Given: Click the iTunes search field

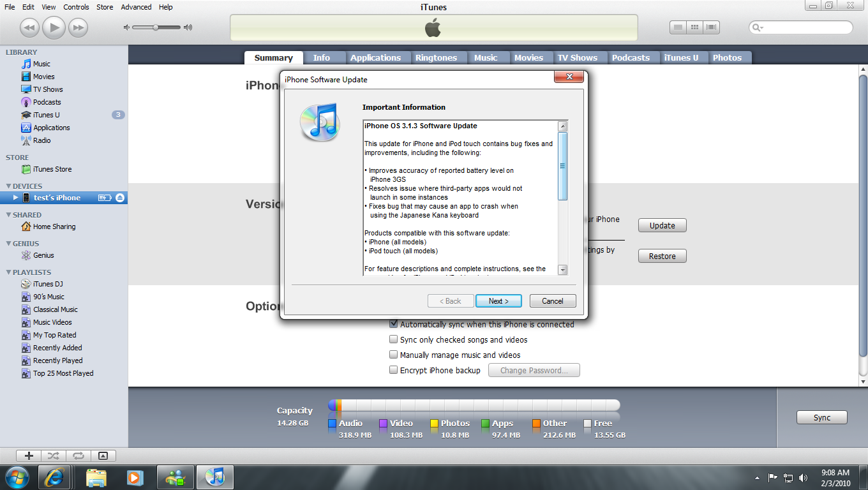Looking at the screenshot, I should pyautogui.click(x=801, y=27).
